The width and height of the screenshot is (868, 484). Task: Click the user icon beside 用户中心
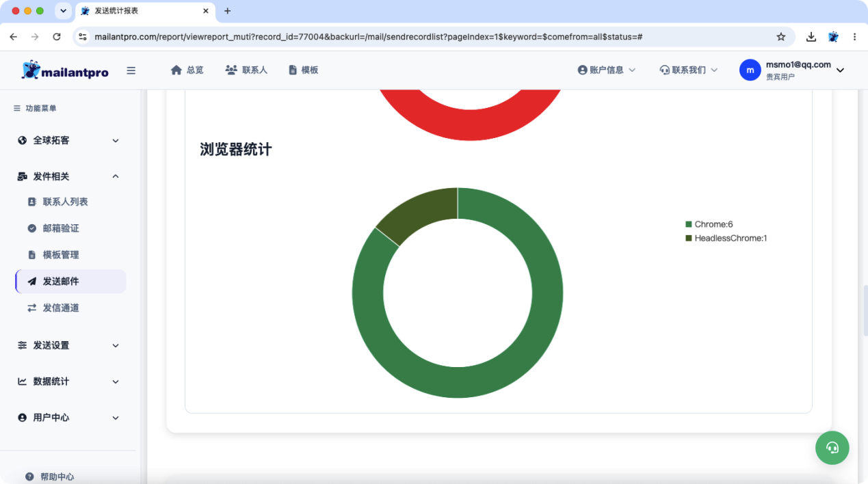(x=23, y=418)
